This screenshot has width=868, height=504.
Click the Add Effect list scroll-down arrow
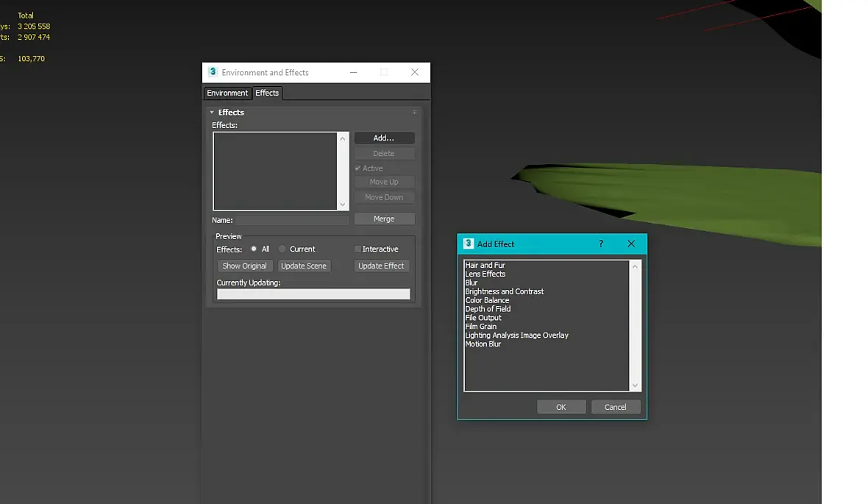[635, 386]
